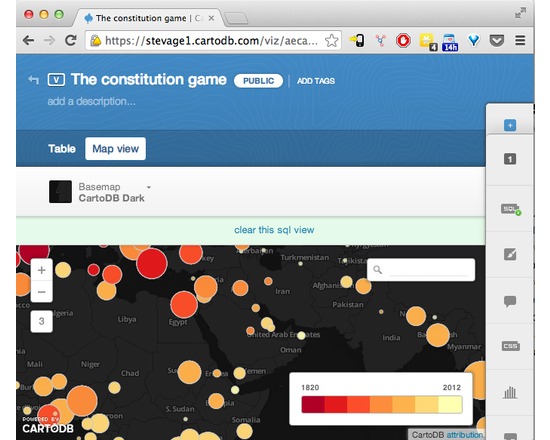Click the browser address bar URL
The width and height of the screenshot is (550, 440).
(x=211, y=41)
